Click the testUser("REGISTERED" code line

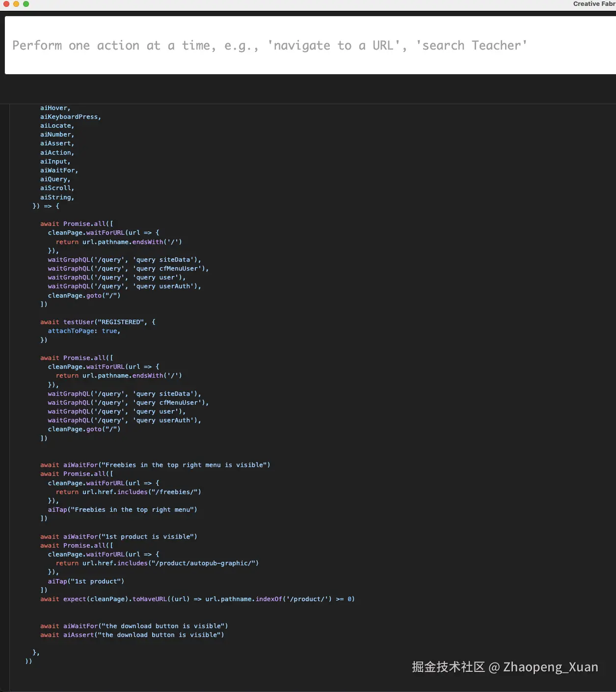(98, 322)
